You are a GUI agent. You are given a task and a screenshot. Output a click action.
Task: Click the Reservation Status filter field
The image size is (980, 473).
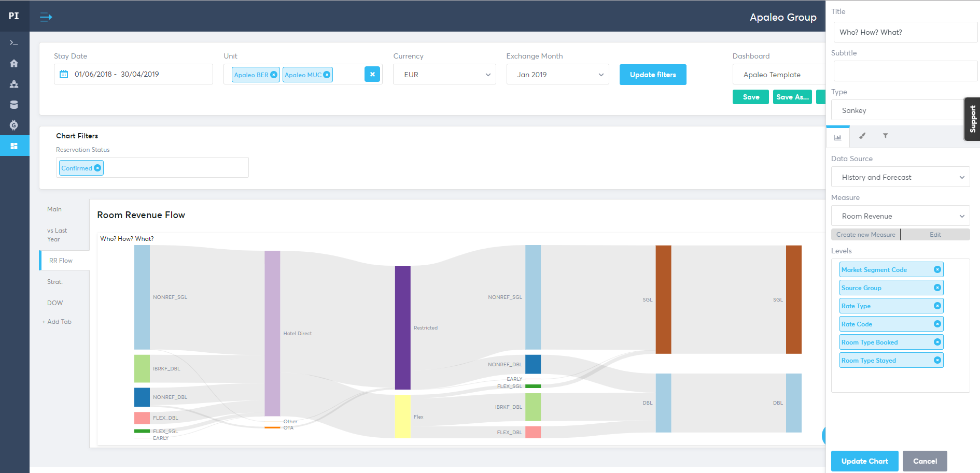point(152,167)
